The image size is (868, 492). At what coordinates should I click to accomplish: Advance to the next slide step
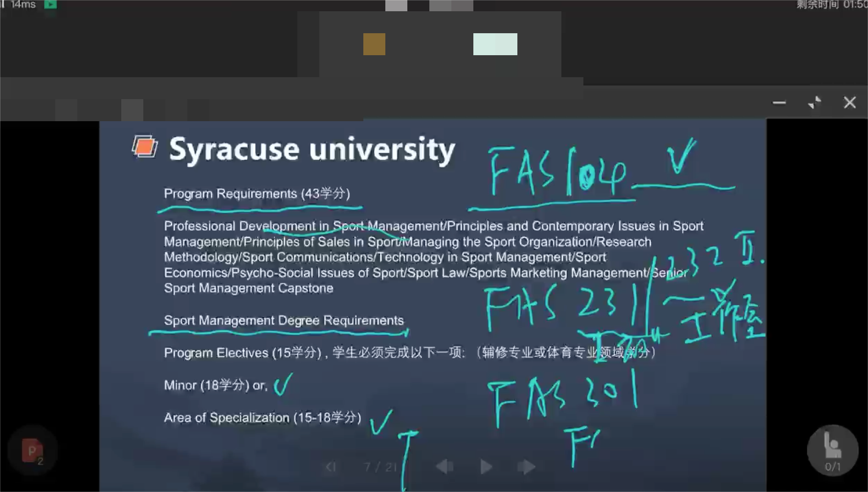click(526, 467)
